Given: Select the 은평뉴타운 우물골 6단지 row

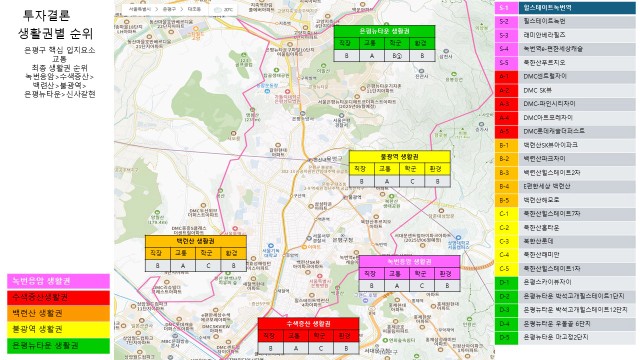Looking at the screenshot, I should click(565, 323).
